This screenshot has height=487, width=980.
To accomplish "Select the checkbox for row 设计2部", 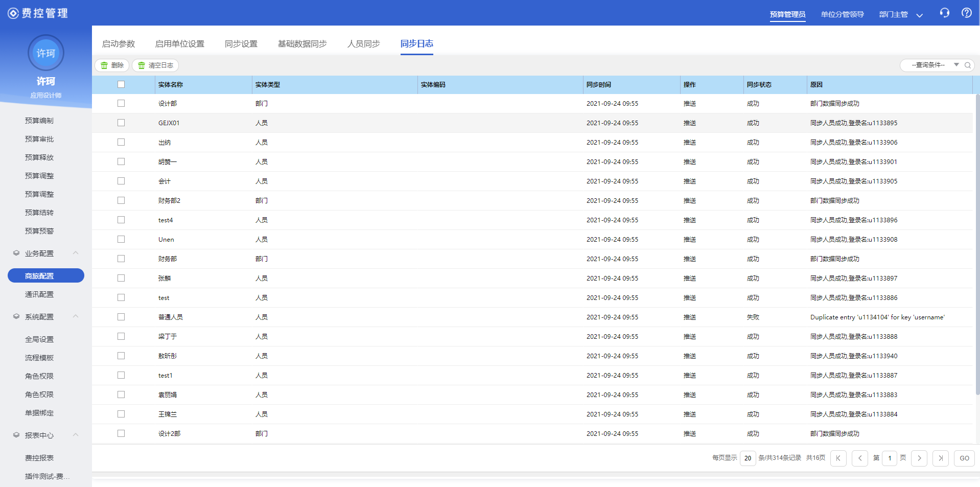I will (x=121, y=433).
